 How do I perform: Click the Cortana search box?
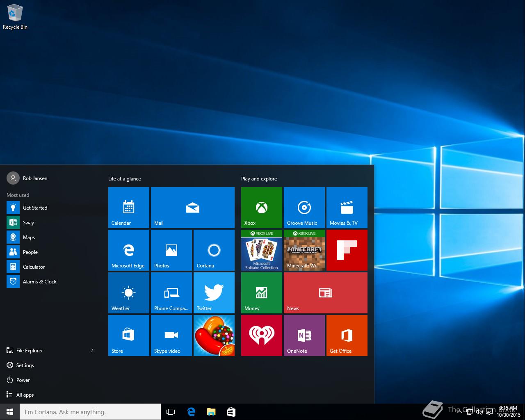(x=90, y=412)
